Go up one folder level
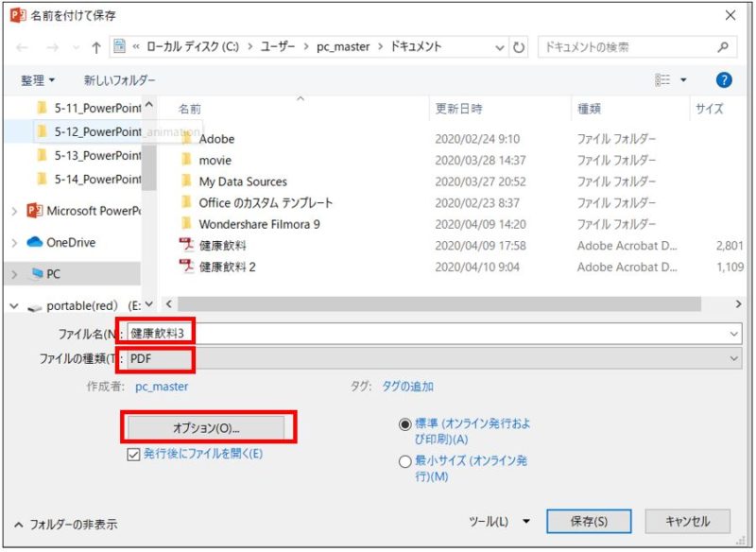This screenshot has width=756, height=552. (96, 47)
